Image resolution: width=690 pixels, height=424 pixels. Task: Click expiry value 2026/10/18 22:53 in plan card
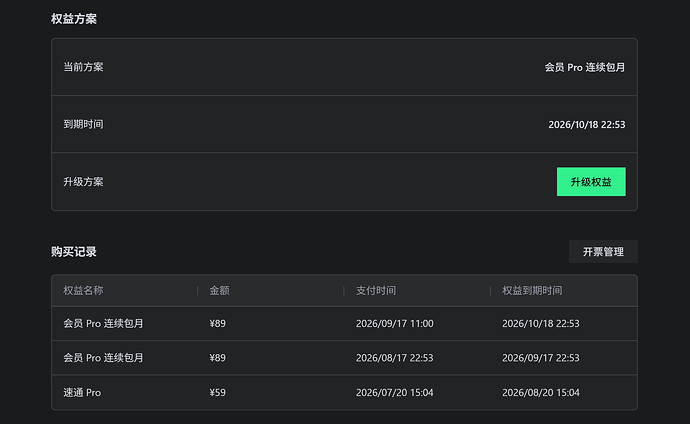[x=587, y=124]
